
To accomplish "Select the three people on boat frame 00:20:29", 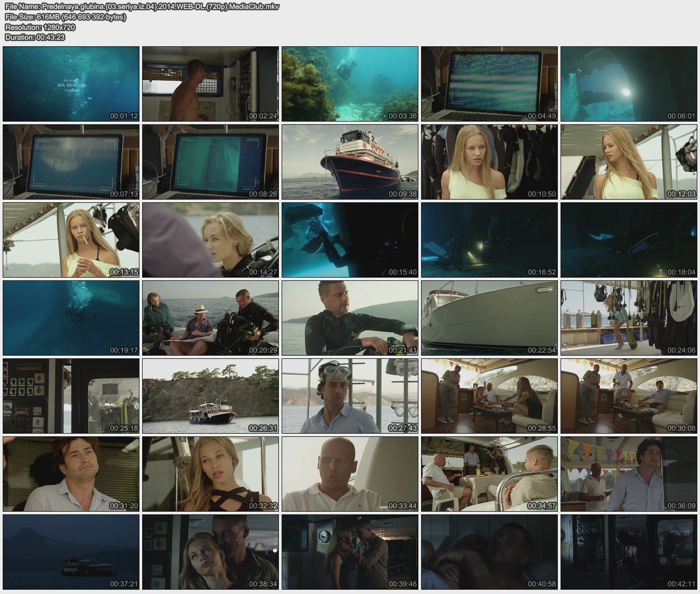I will pyautogui.click(x=211, y=318).
